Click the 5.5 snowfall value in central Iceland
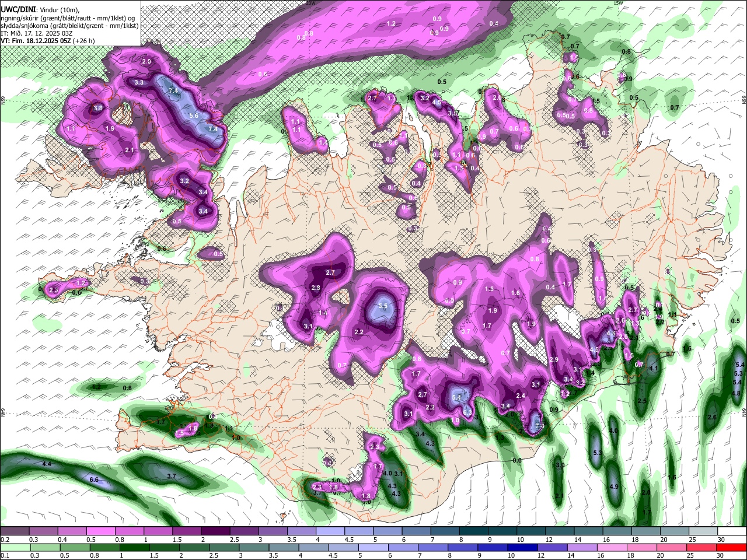The width and height of the screenshot is (747, 560). click(x=383, y=305)
